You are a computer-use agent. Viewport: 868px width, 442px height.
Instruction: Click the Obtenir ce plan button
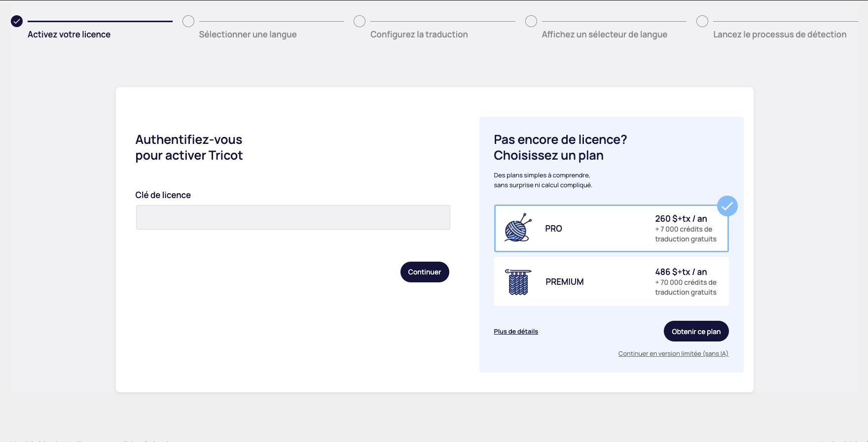696,331
